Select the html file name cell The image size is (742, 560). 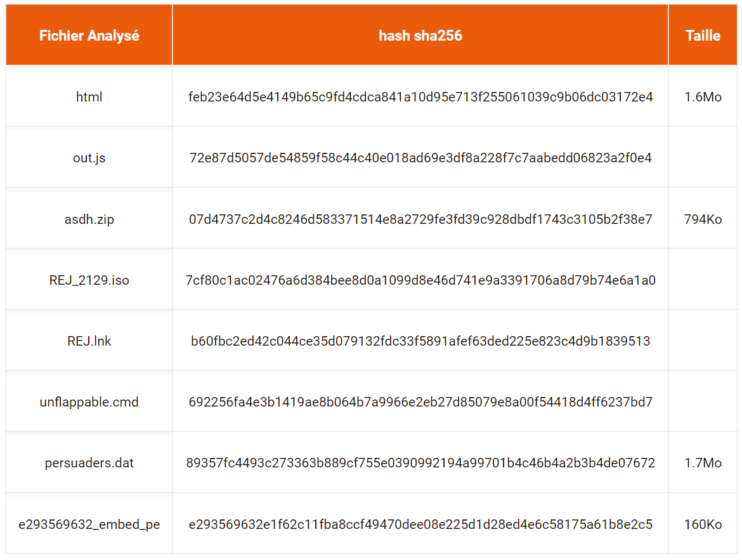tap(89, 96)
